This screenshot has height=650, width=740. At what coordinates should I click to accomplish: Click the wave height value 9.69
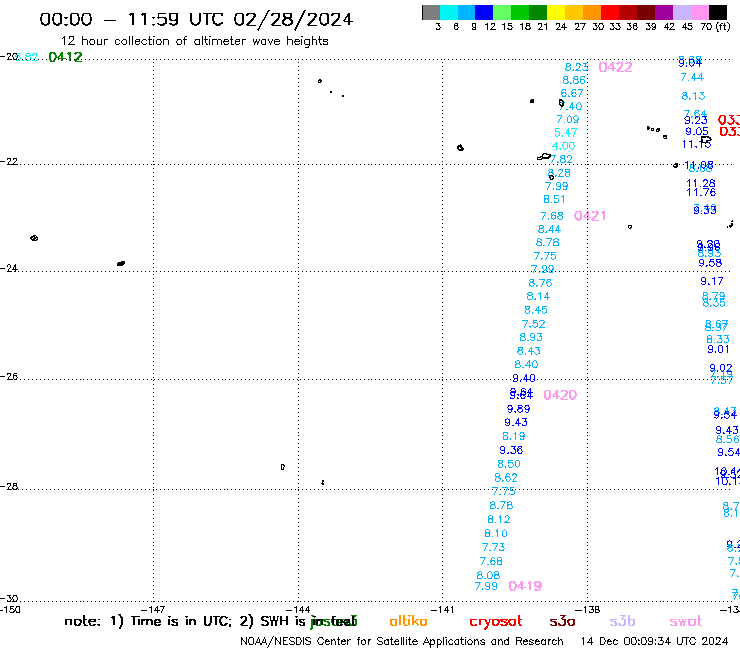pyautogui.click(x=519, y=409)
